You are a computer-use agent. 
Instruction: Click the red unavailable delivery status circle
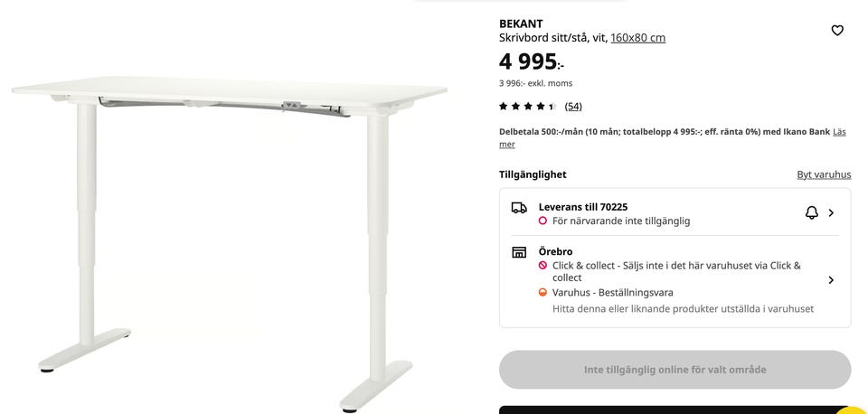click(542, 221)
